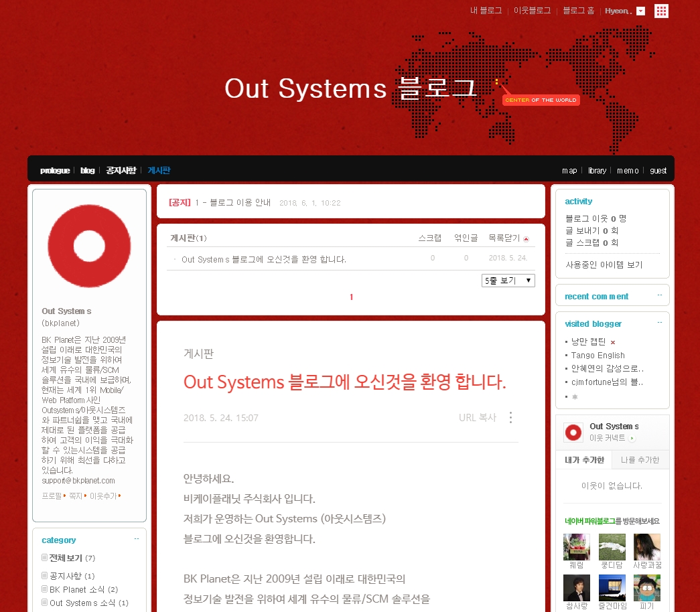Go to page 1 of the post list
This screenshot has width=700, height=612.
(351, 297)
